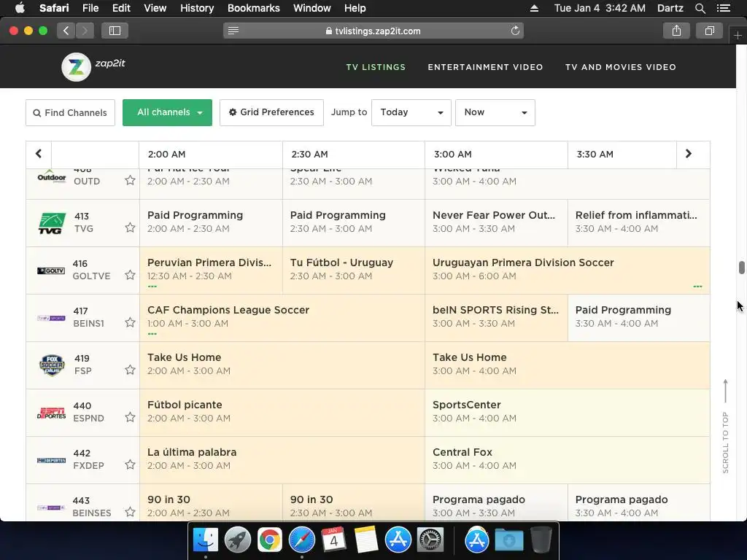
Task: Click the Safari Share button
Action: (x=676, y=31)
